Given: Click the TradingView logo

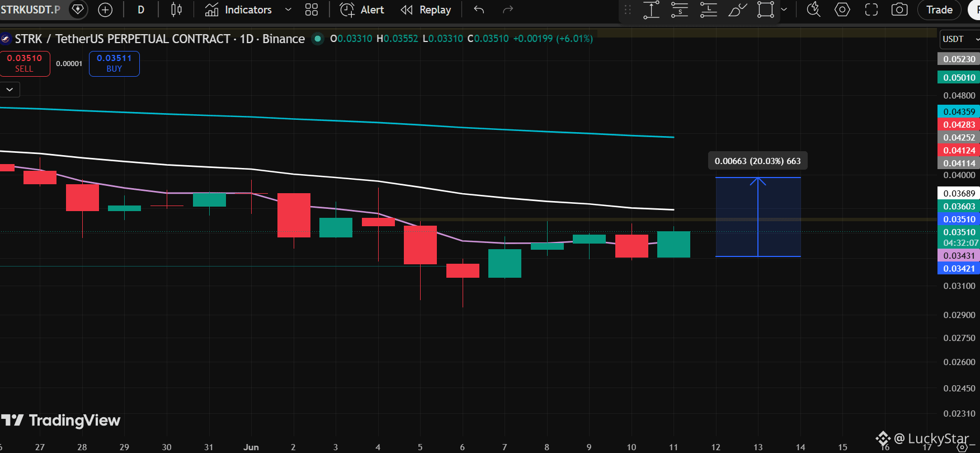Looking at the screenshot, I should pos(60,420).
